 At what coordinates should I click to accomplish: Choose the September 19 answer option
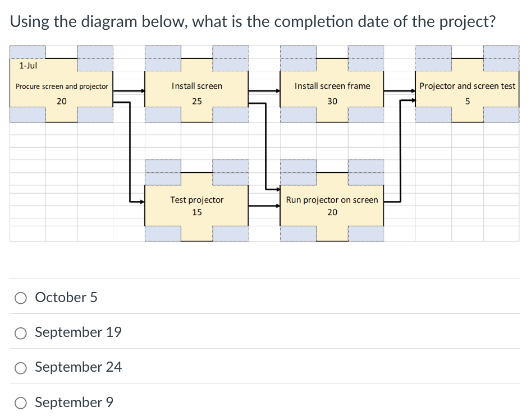tap(20, 332)
